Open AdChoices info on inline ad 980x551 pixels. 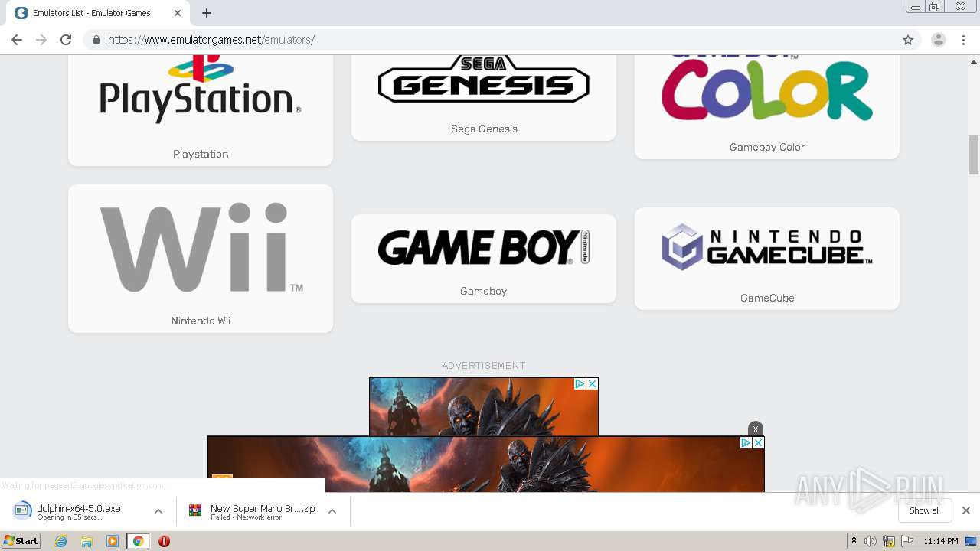(580, 384)
